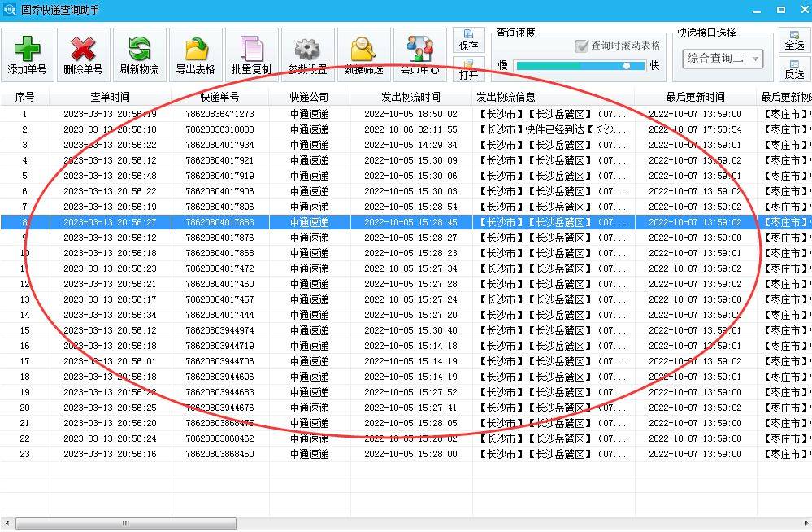812x532 pixels.
Task: Click update time 2022-10-07 17:53:54
Action: [695, 129]
